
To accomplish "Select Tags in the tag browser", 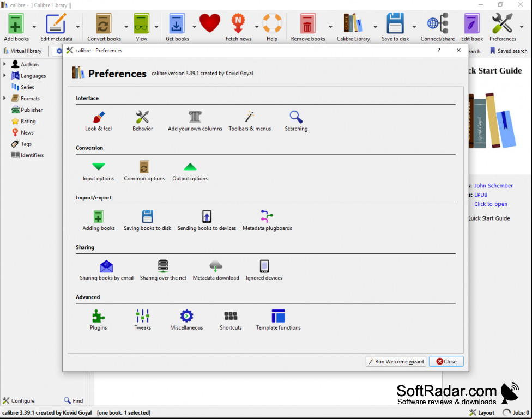I will pos(21,143).
